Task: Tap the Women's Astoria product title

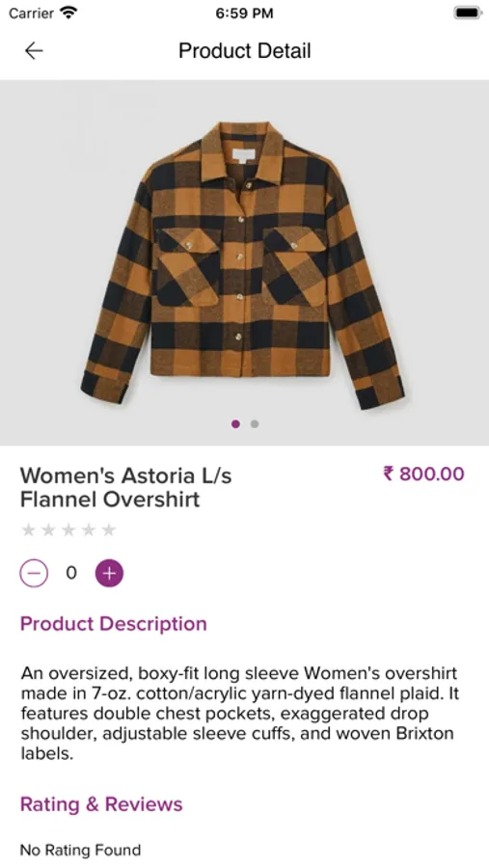Action: pos(125,487)
